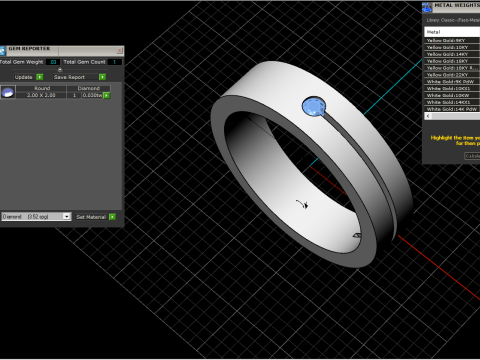Select Yellow Gold 9KY in metal list
Image resolution: width=480 pixels, height=360 pixels.
click(452, 40)
